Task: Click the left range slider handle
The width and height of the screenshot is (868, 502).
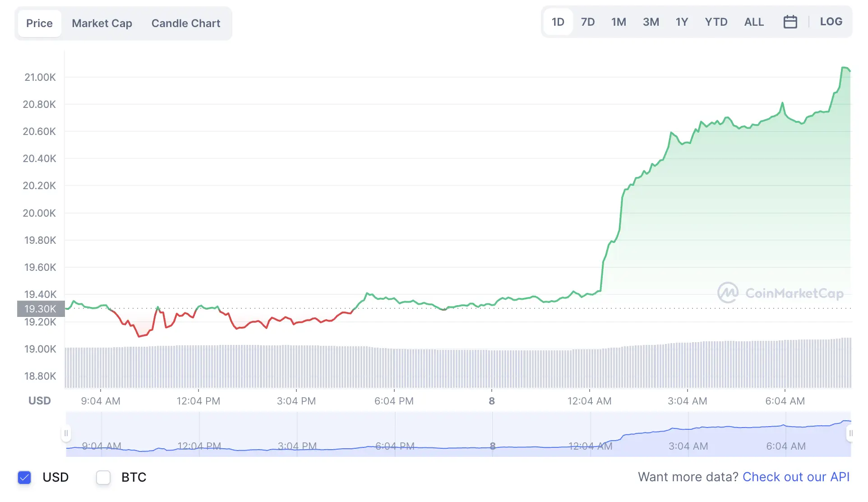Action: click(x=66, y=433)
